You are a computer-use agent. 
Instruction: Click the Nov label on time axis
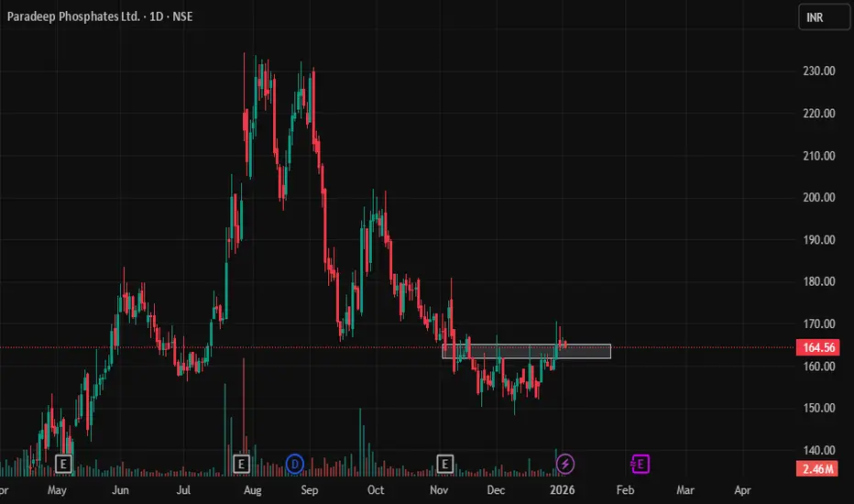point(439,490)
